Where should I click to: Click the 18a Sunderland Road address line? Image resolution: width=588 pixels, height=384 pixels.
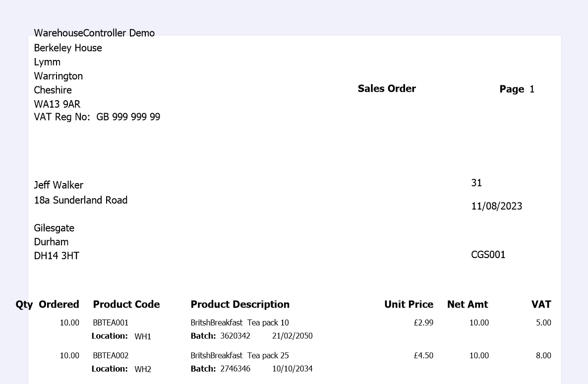point(80,200)
